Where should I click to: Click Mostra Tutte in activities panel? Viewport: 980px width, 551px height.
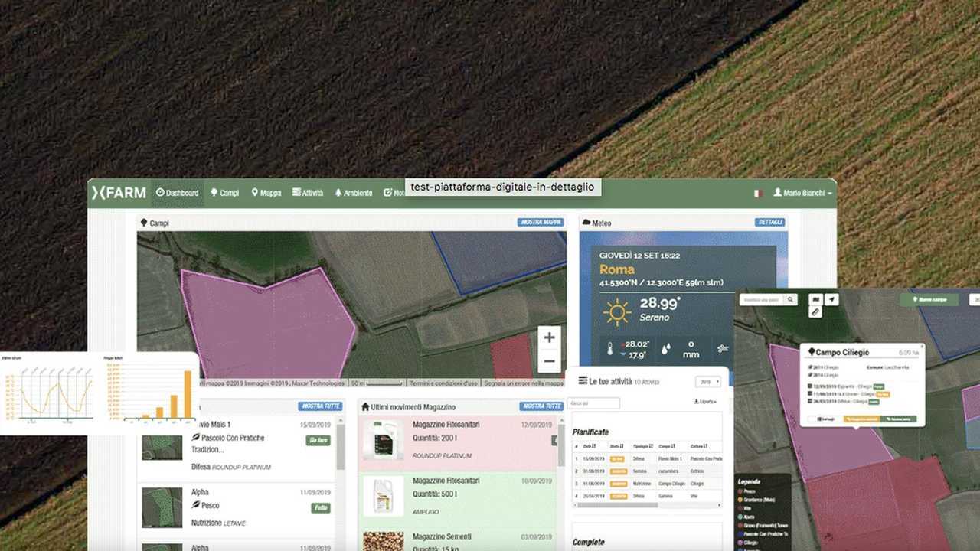click(x=320, y=406)
